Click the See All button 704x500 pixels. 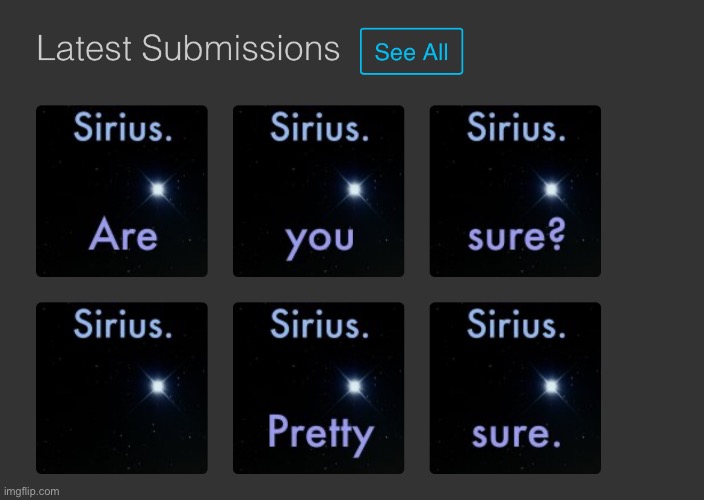[411, 51]
